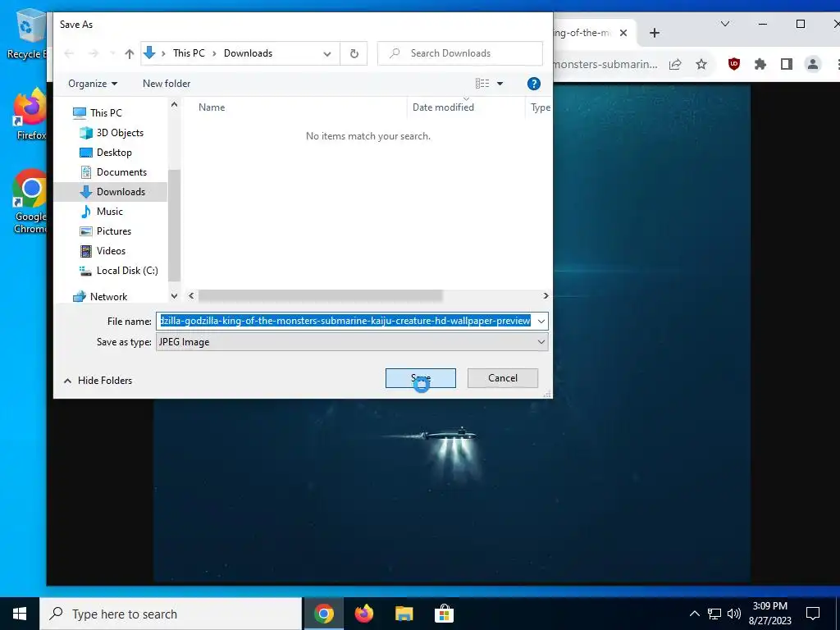Screen dimensions: 840x630
Task: Open the network status tray icon
Action: [714, 614]
